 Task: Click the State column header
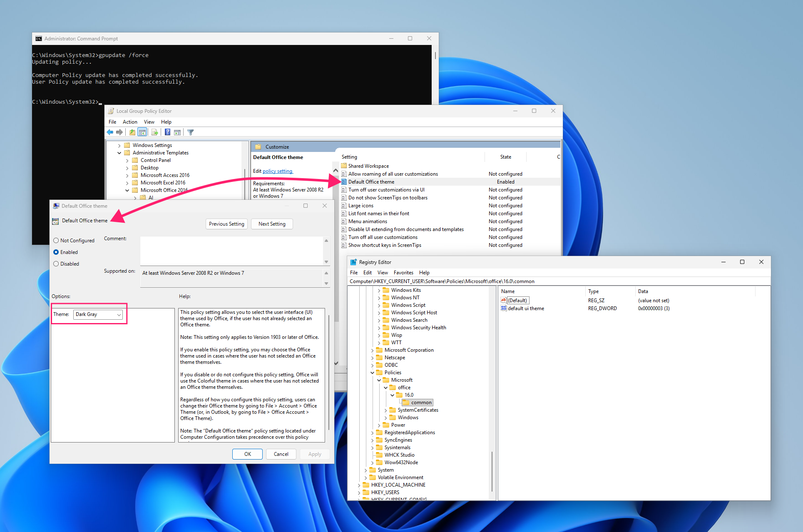point(506,157)
